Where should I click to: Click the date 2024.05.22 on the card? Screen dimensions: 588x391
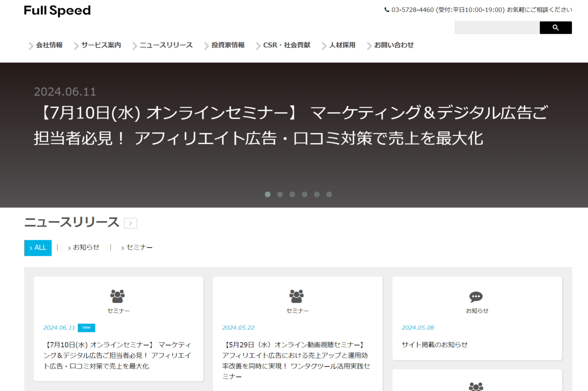pyautogui.click(x=238, y=328)
